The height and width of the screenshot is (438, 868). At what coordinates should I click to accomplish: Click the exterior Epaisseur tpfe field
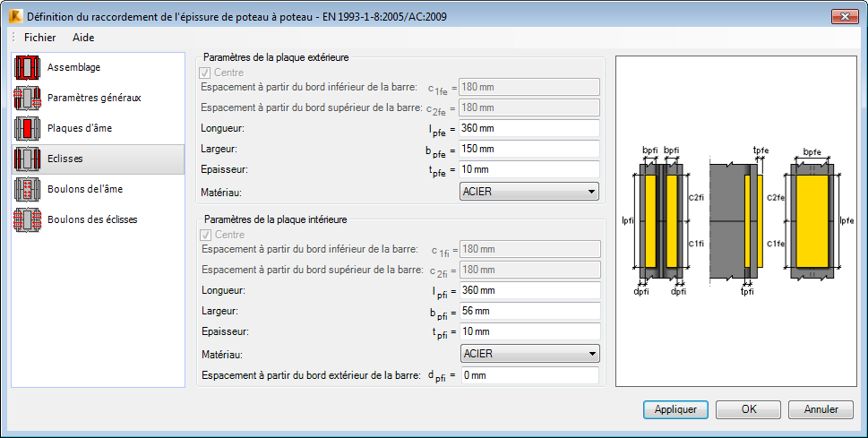(x=529, y=169)
